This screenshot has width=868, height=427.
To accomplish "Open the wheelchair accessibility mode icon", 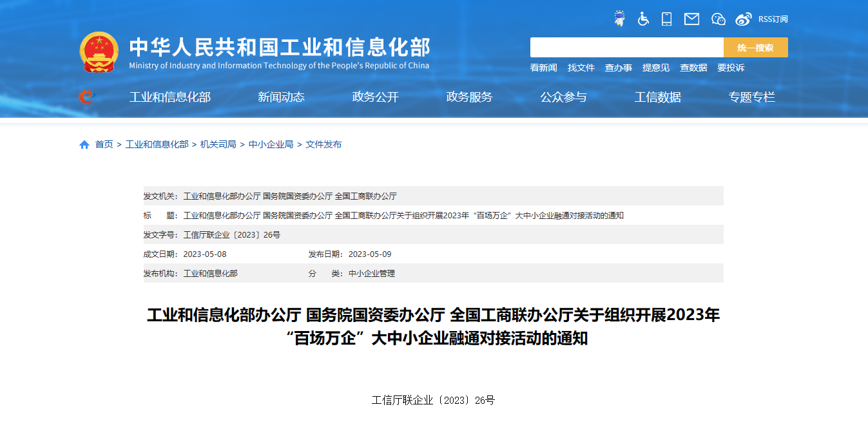I will point(643,19).
